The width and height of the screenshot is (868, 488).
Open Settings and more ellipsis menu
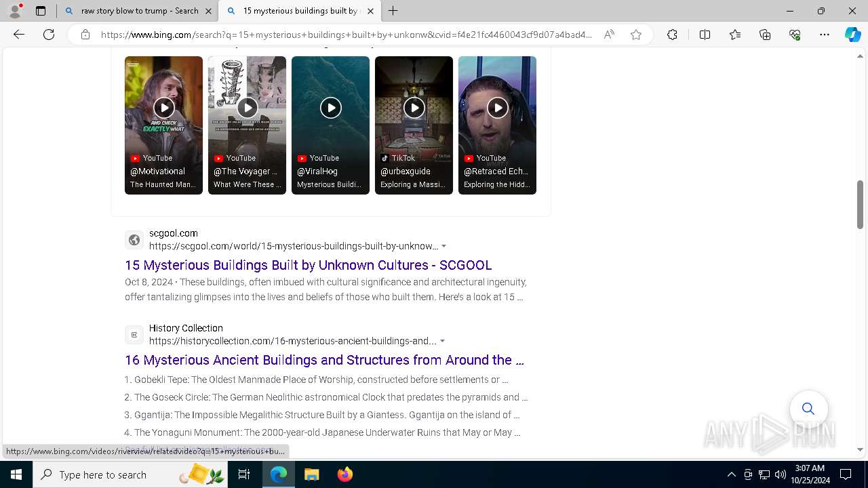coord(825,35)
